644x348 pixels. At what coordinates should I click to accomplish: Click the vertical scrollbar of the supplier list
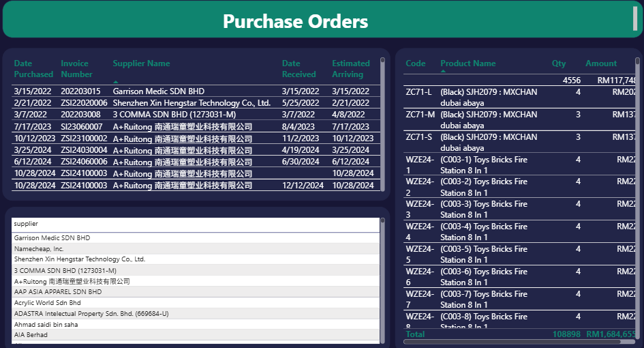click(382, 280)
